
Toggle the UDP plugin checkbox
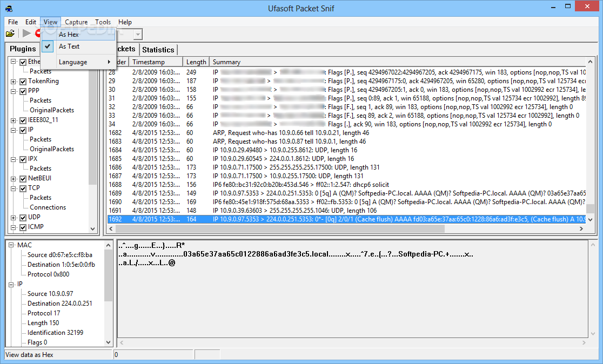pos(23,218)
